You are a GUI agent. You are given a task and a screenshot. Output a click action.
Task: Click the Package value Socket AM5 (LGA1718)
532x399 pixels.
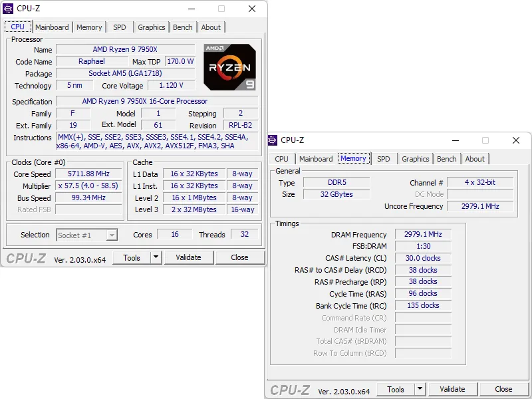(126, 73)
